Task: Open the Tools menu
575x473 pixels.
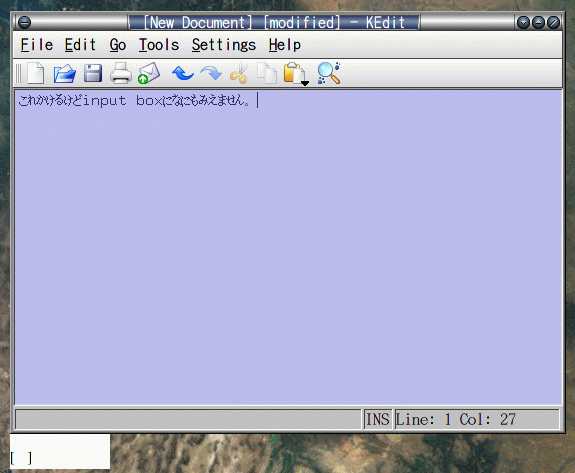Action: tap(159, 45)
